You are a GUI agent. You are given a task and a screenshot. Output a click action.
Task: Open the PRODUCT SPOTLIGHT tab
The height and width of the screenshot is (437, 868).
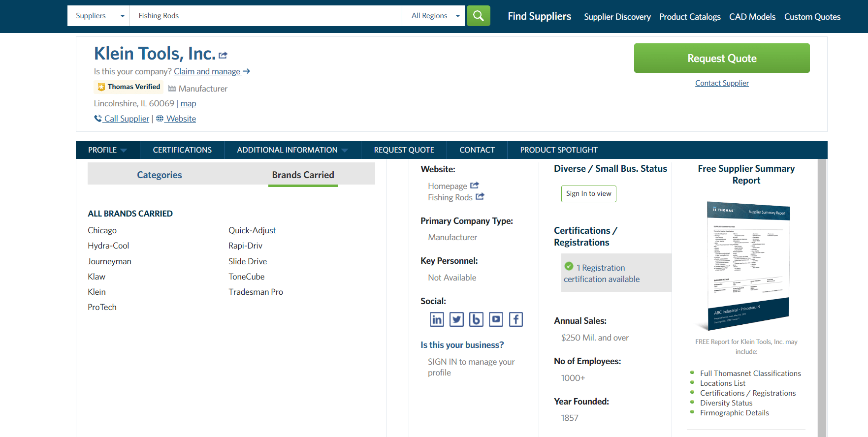tap(559, 150)
